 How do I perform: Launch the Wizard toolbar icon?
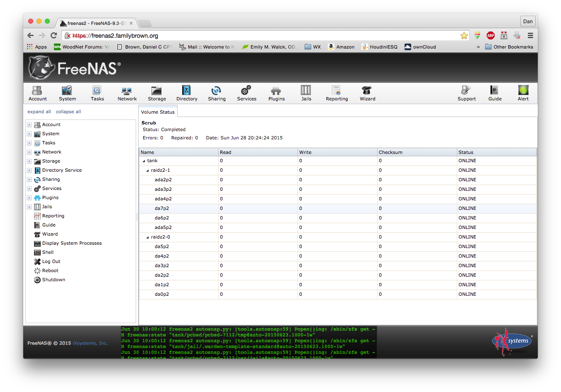(x=367, y=93)
